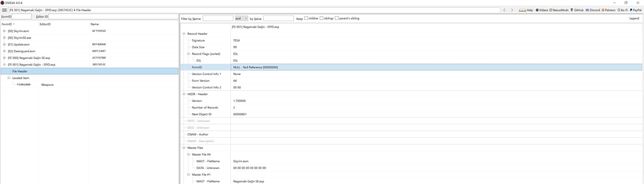Collapse Master File #1 node
The width and height of the screenshot is (644, 184).
(x=188, y=174)
